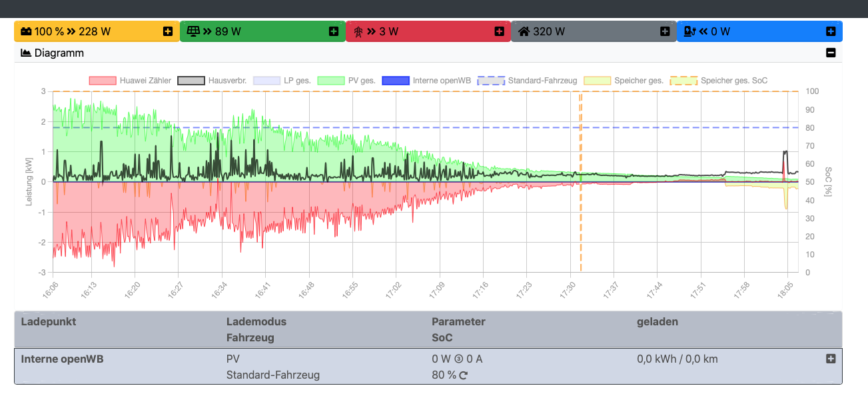The image size is (868, 408).
Task: Click the 80 % SoC value
Action: coord(444,375)
